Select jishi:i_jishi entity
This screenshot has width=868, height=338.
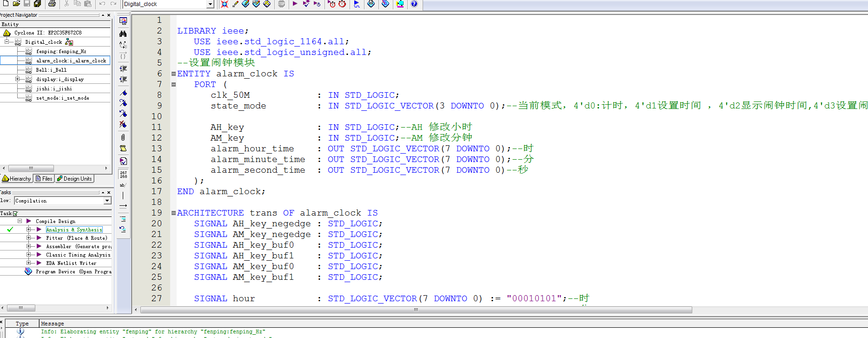(x=54, y=88)
